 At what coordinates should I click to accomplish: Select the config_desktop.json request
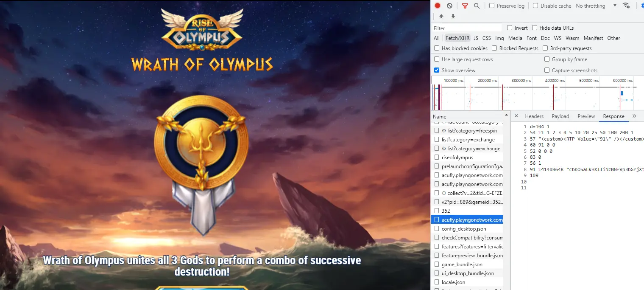[467, 229]
